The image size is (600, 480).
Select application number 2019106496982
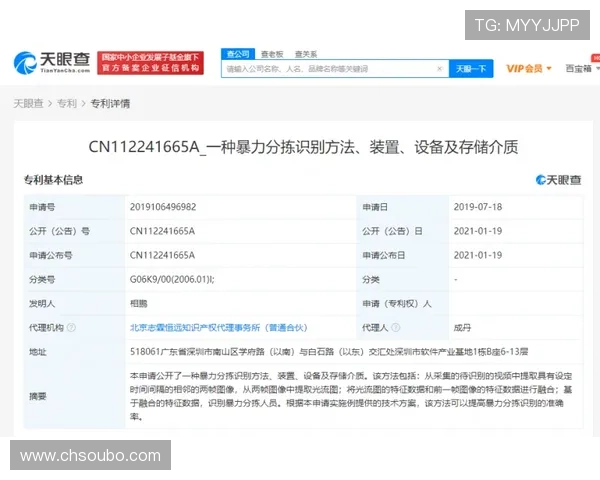tap(163, 207)
